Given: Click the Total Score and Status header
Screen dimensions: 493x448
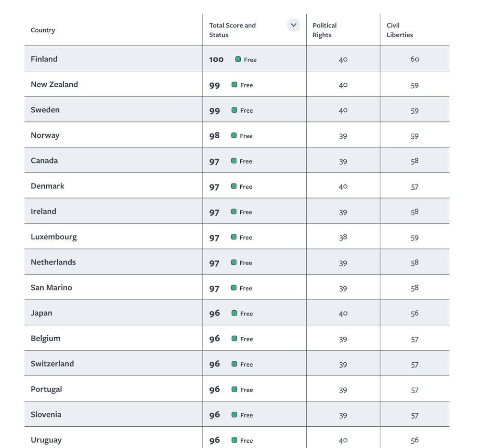Looking at the screenshot, I should click(x=233, y=30).
